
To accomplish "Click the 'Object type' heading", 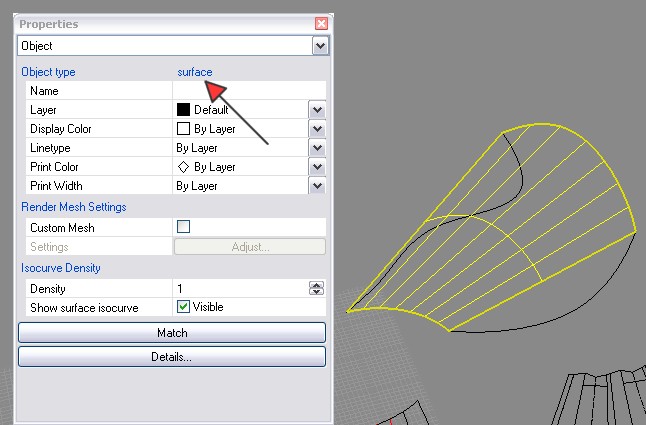I will point(48,72).
